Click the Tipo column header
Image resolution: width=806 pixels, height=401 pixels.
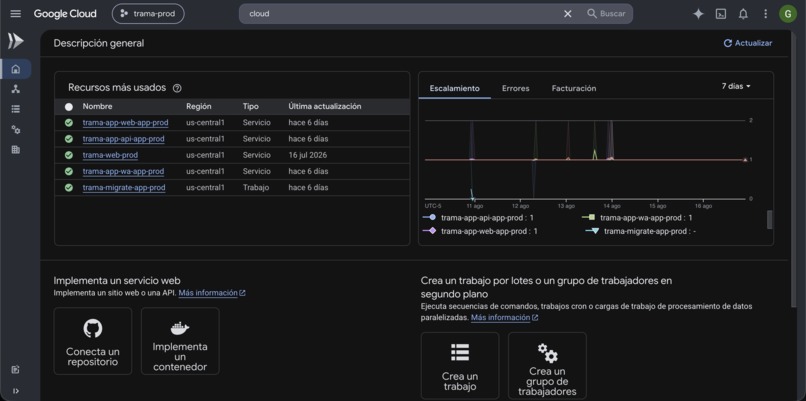[251, 106]
